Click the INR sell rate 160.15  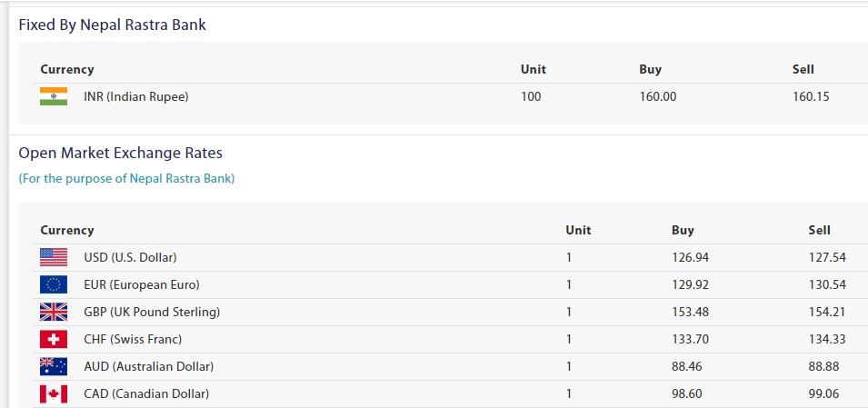811,97
